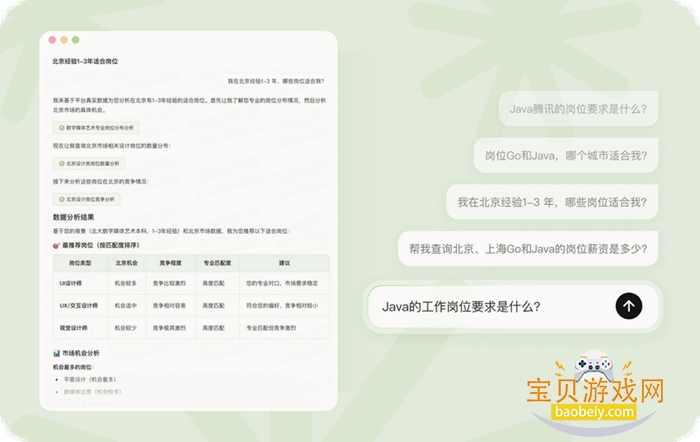Choose the suggestion 岗位Go和Java，哪个城市适合我?

566,155
